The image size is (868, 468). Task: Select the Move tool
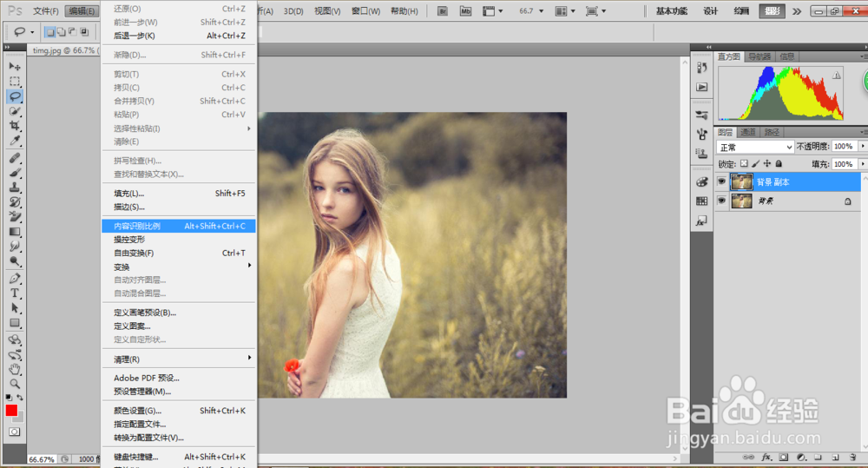pos(15,66)
